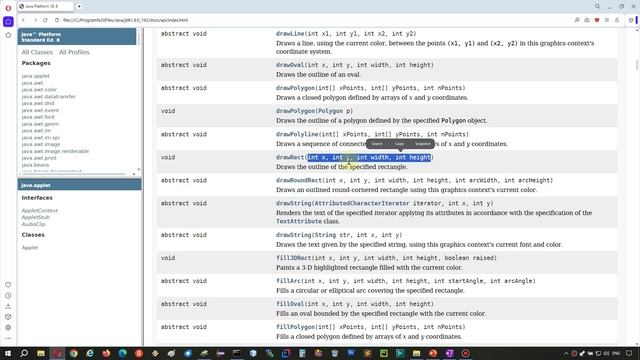Open the Windows Start menu

(x=8, y=353)
